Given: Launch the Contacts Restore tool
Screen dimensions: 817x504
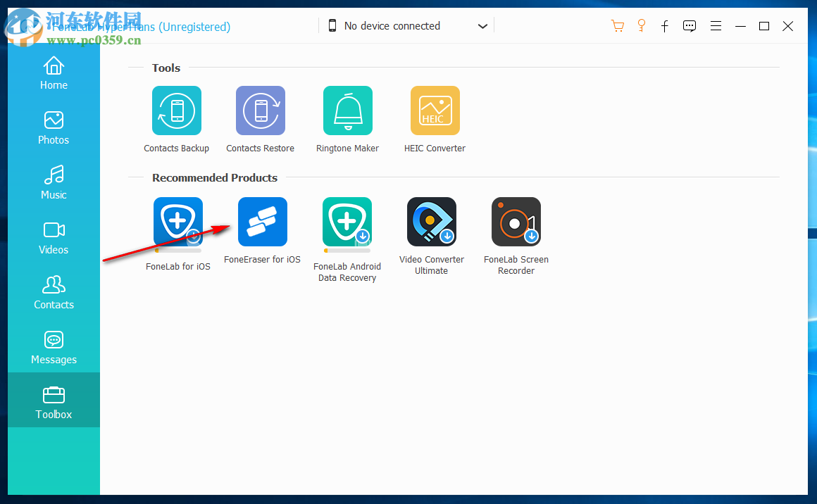Looking at the screenshot, I should (260, 111).
